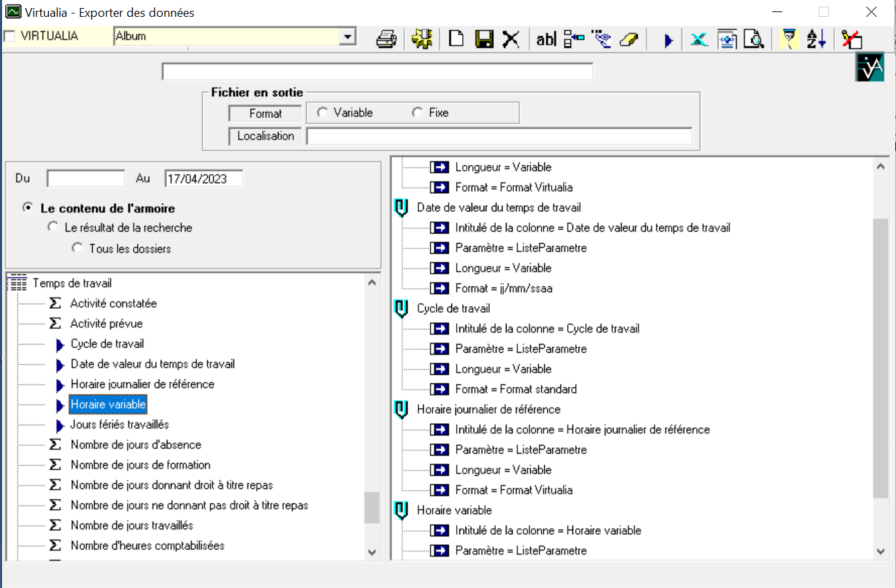Screen dimensions: 896x588
Task: Select 'Cycle de travail' in left tree
Action: (x=107, y=344)
